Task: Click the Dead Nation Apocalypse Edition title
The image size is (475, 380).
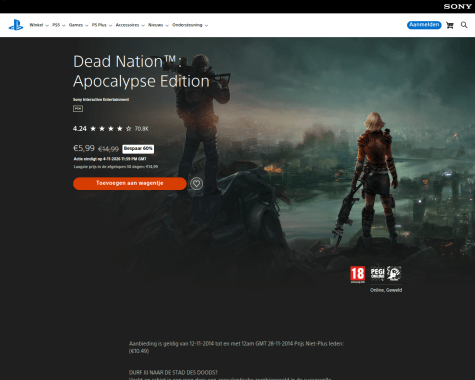Action: point(141,71)
